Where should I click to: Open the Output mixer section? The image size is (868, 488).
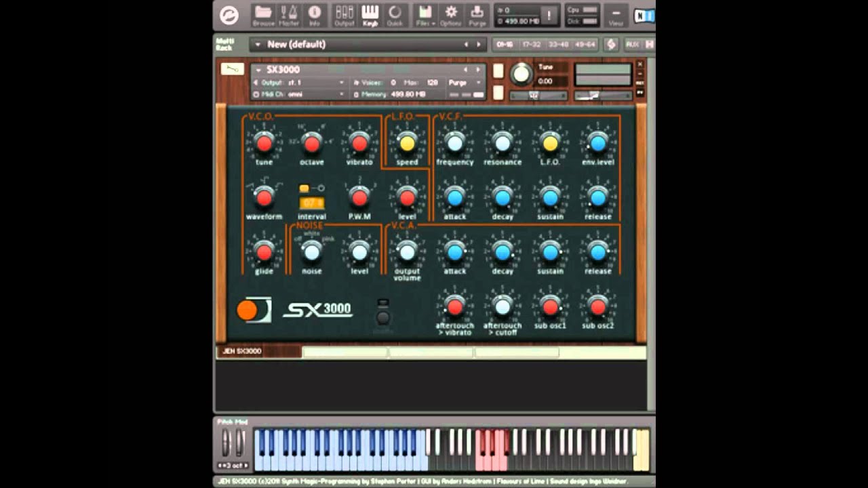(344, 15)
